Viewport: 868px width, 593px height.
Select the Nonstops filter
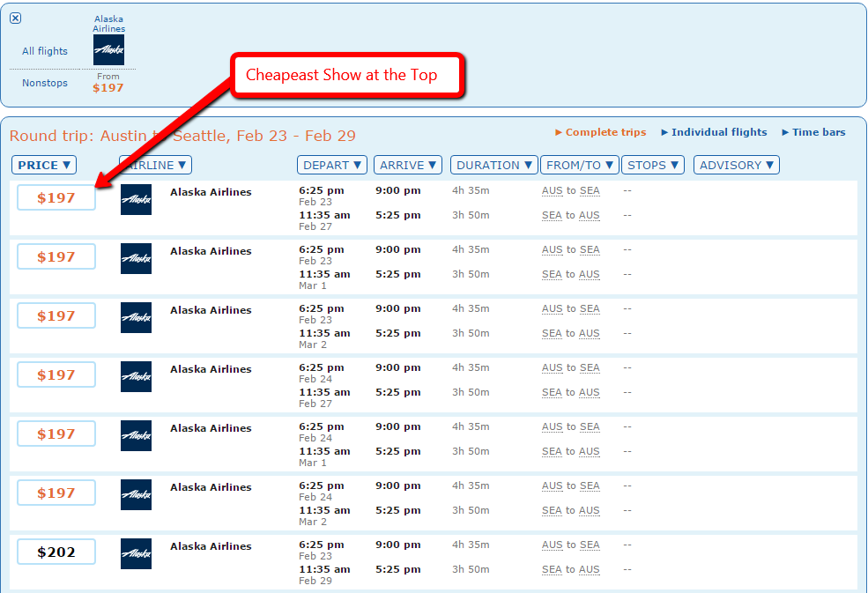point(45,83)
